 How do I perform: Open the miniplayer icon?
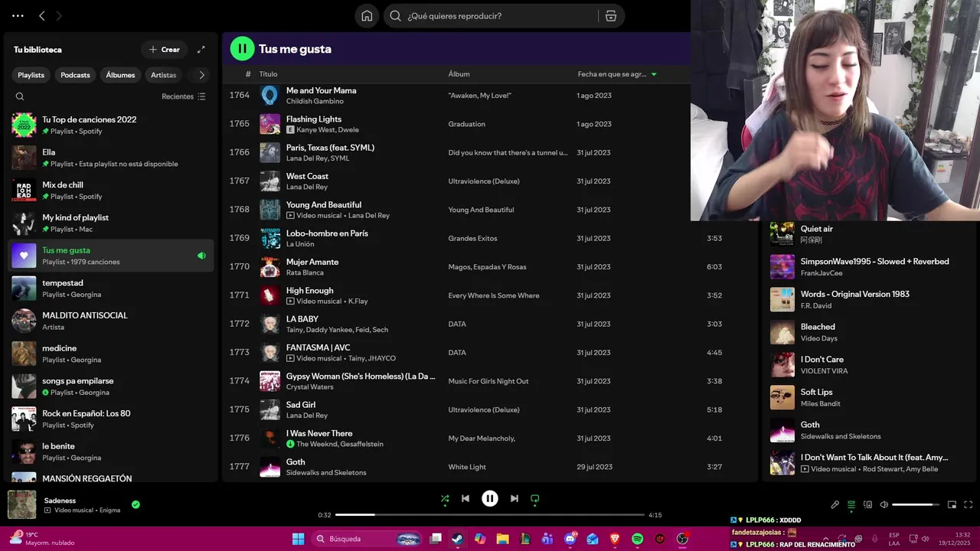click(x=952, y=504)
